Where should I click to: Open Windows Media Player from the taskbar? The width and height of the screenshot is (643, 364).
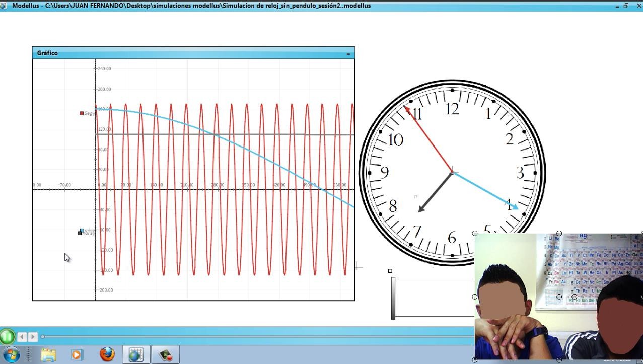point(77,354)
